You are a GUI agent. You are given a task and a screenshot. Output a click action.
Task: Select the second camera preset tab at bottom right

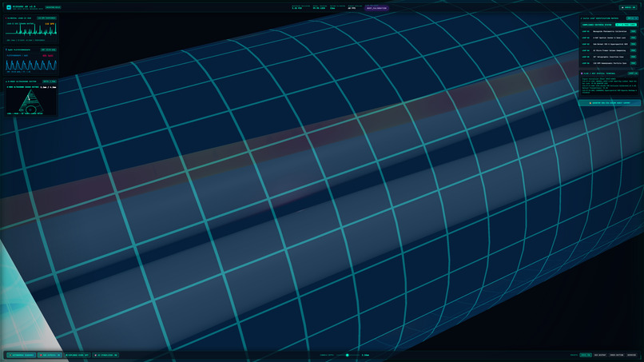600,355
